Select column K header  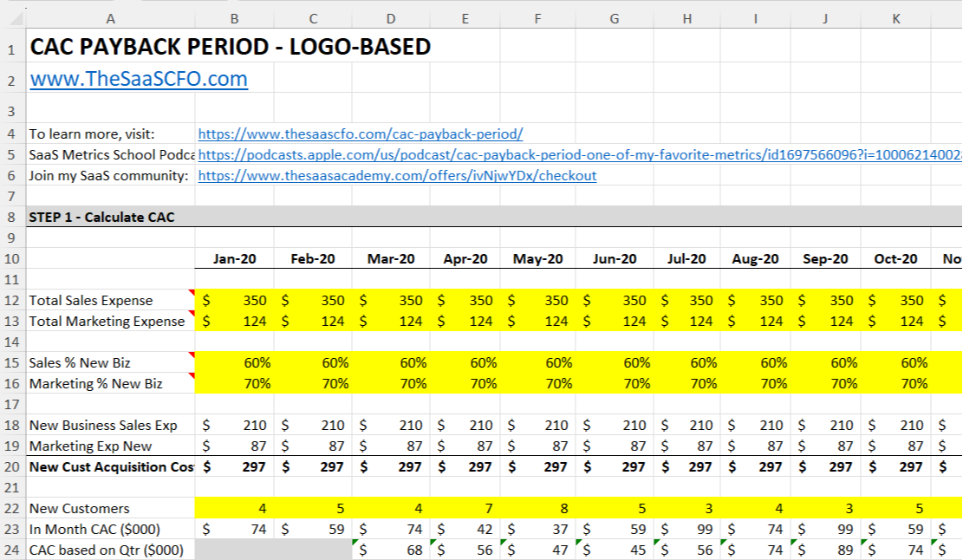coord(898,19)
